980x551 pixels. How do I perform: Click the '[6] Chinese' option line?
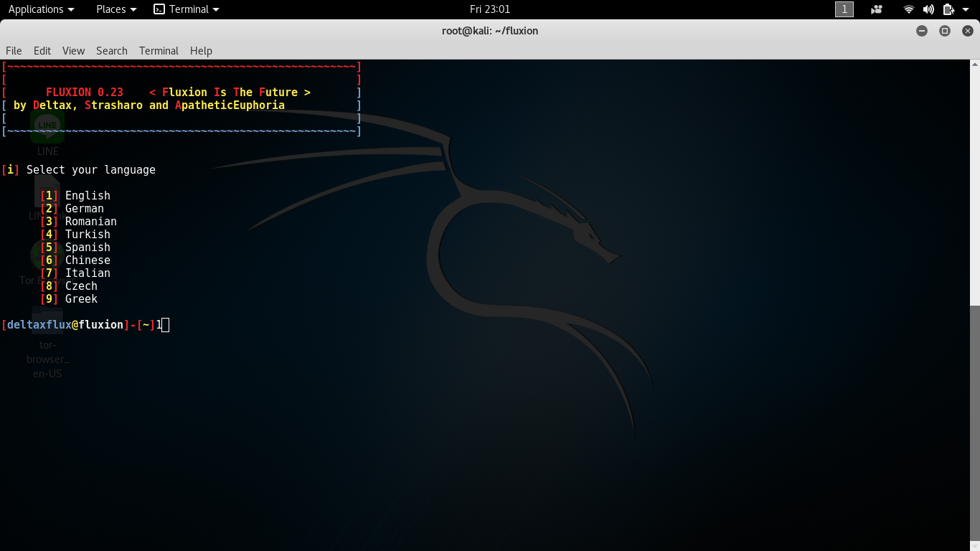(75, 260)
